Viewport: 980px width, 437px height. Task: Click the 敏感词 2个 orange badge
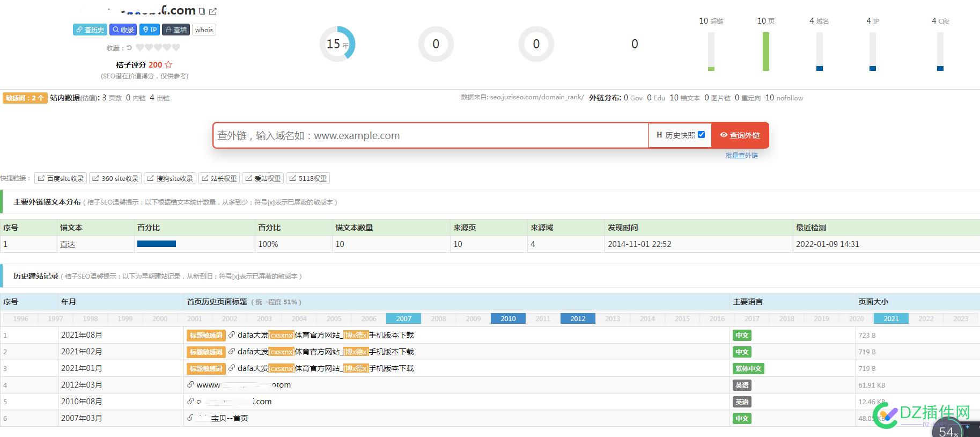coord(25,98)
